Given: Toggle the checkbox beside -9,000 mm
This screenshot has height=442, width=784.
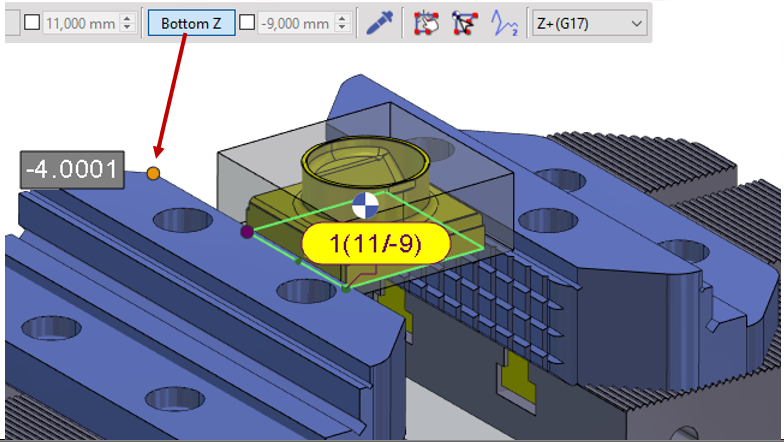Looking at the screenshot, I should coord(247,23).
